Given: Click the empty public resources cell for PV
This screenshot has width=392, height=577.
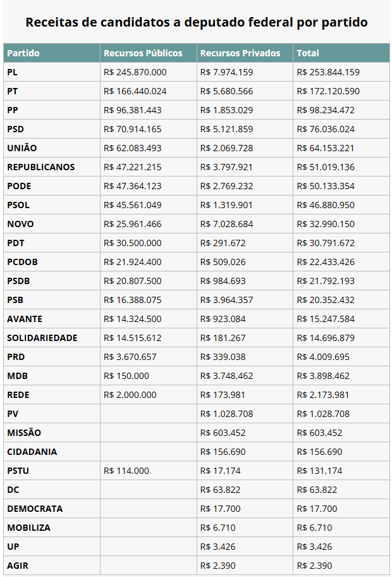Looking at the screenshot, I should [x=149, y=414].
